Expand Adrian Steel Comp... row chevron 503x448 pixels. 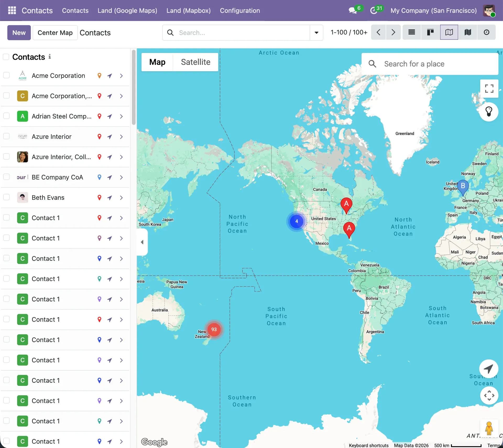(x=121, y=116)
